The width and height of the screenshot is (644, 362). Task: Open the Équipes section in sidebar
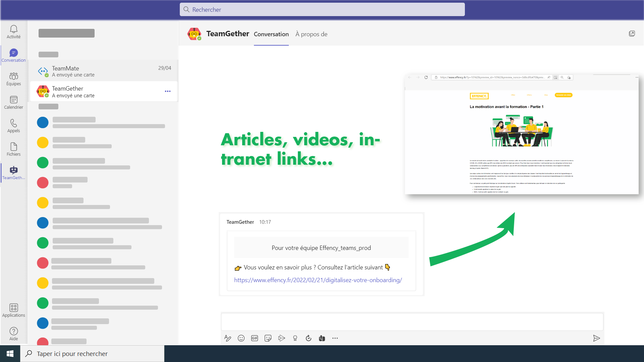13,79
